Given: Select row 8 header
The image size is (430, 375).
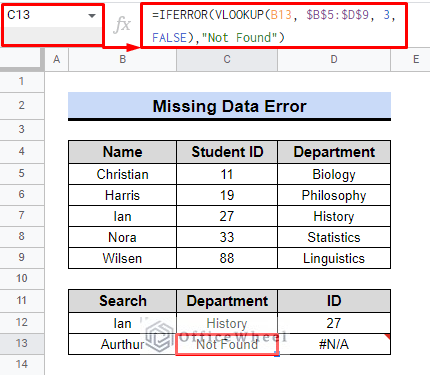Looking at the screenshot, I should coord(22,237).
